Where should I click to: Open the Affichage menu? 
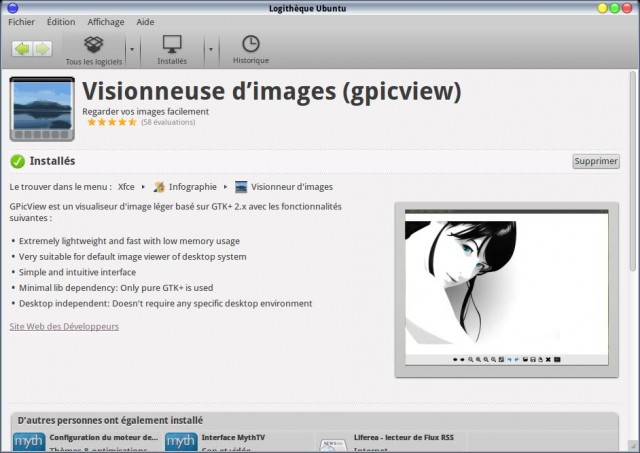106,22
